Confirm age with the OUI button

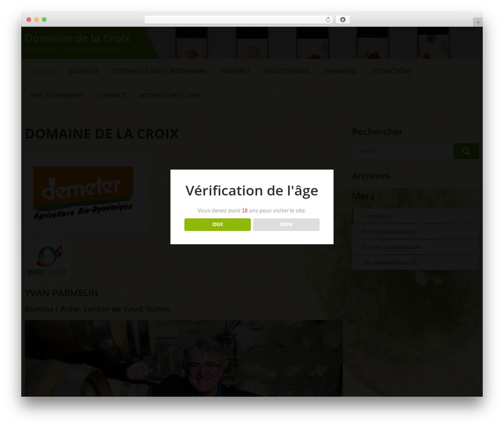click(217, 225)
